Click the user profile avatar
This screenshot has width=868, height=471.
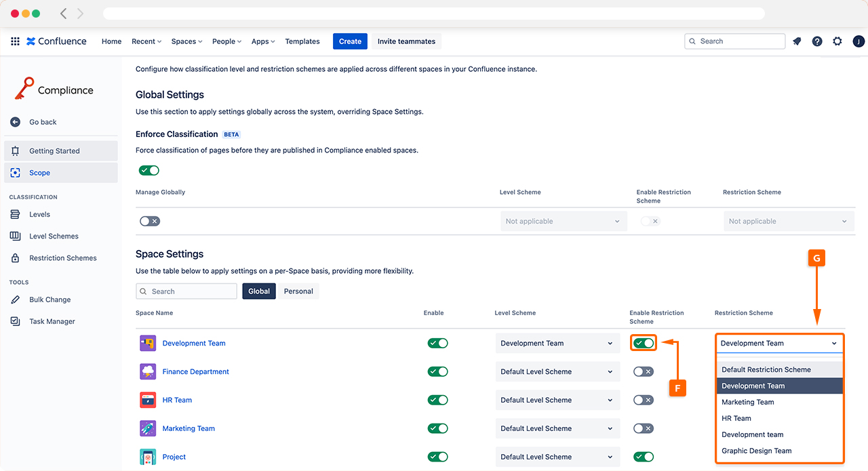tap(859, 41)
